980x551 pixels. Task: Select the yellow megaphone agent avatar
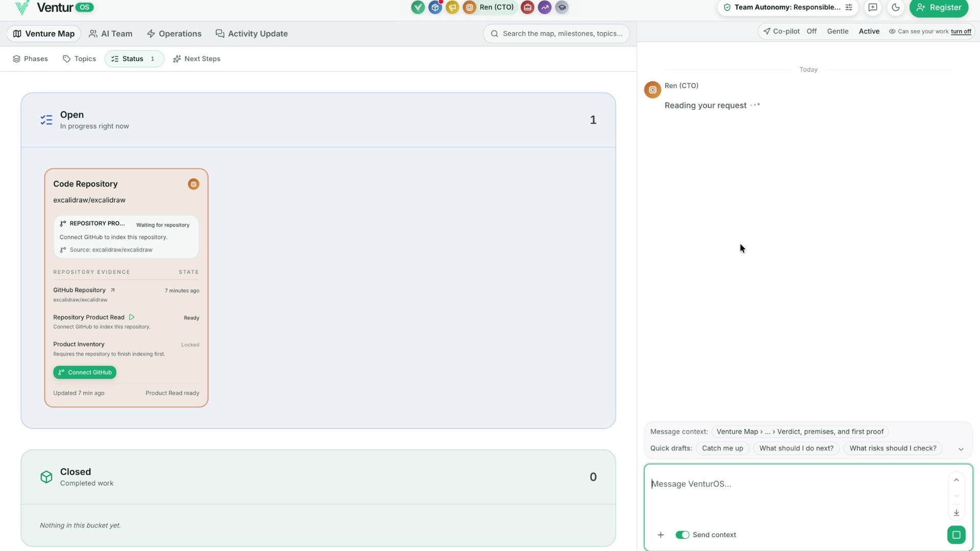click(452, 7)
